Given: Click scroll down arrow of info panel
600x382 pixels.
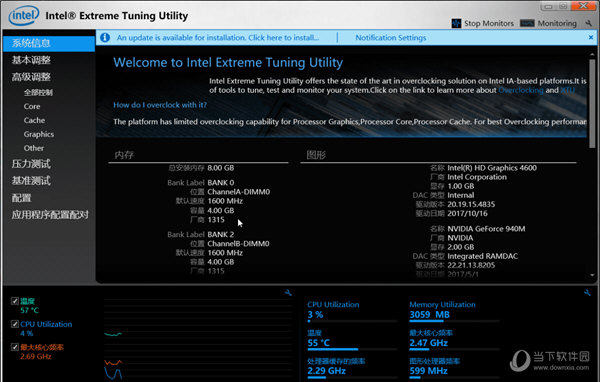Looking at the screenshot, I should tap(592, 275).
